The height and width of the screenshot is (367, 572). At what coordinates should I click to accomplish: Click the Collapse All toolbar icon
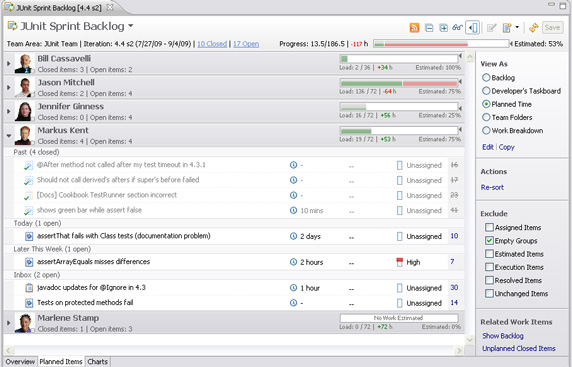[x=429, y=28]
